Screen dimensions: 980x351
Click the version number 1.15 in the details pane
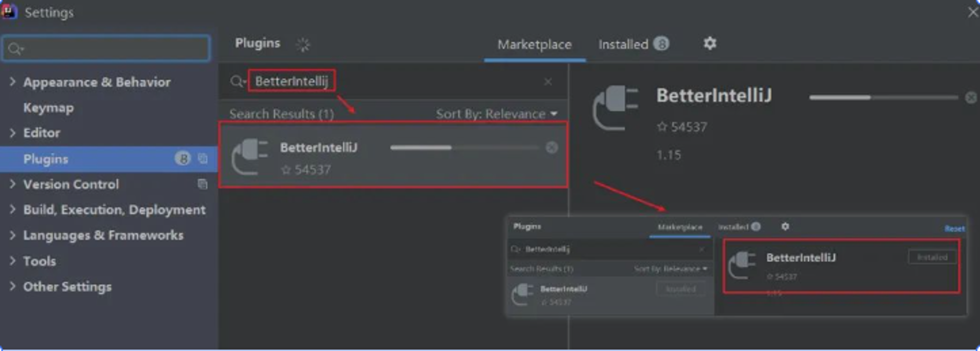tap(669, 155)
